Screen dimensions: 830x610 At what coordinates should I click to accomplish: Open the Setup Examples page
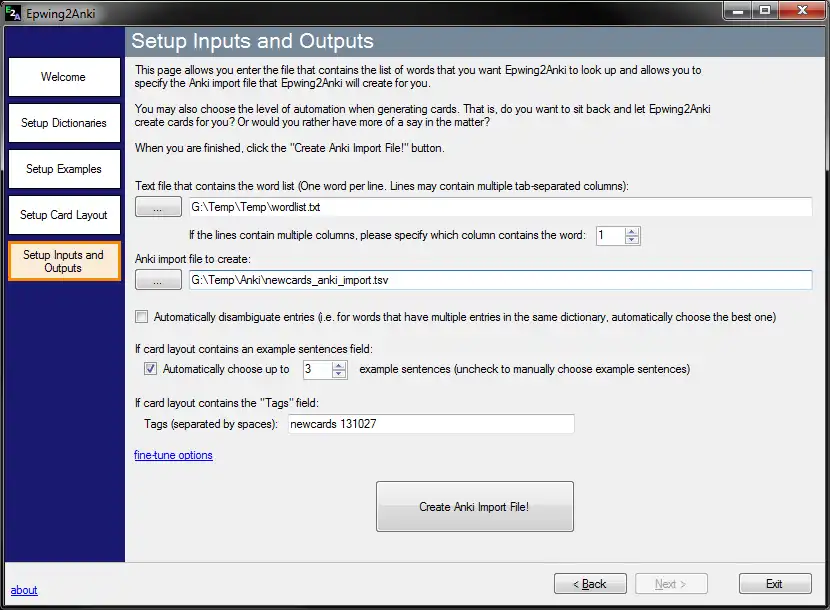[64, 169]
